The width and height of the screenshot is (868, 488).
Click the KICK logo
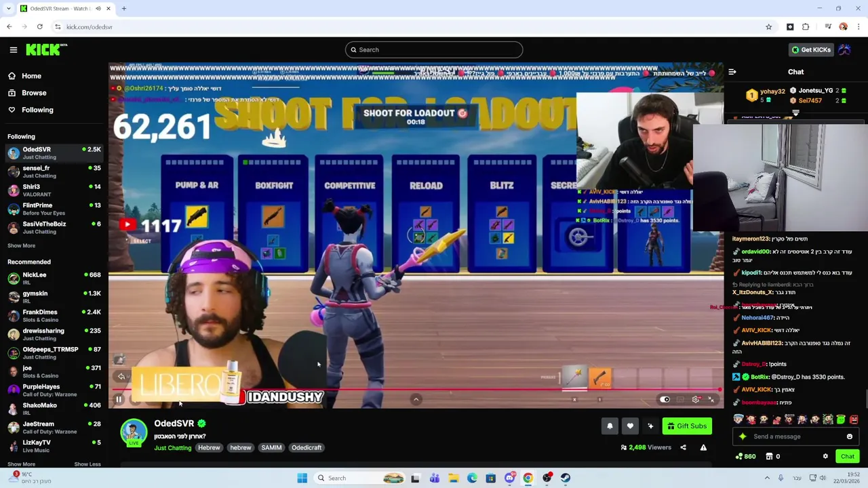tap(46, 49)
